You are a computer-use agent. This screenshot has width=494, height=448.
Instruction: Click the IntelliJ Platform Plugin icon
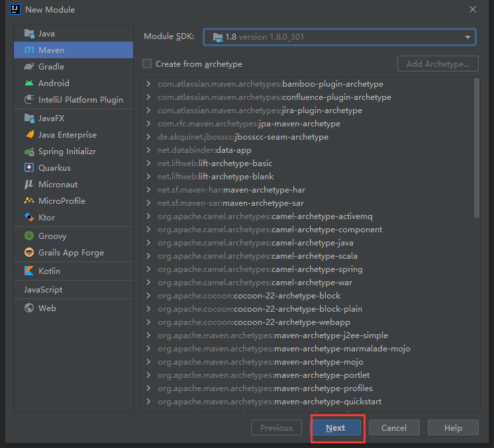click(29, 99)
